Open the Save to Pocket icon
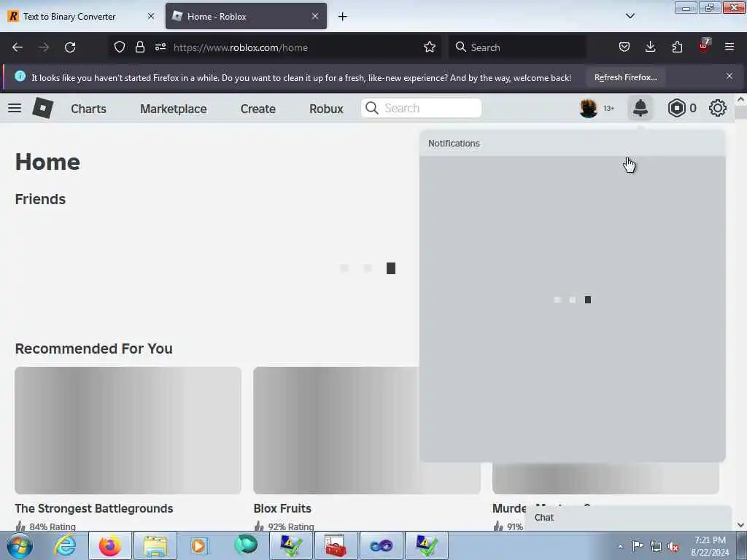This screenshot has height=560, width=747. click(x=624, y=47)
